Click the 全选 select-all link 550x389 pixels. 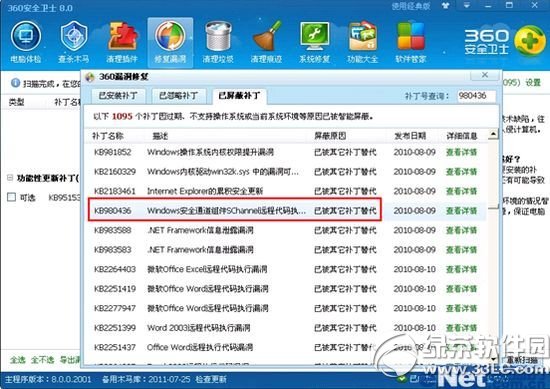[18, 360]
